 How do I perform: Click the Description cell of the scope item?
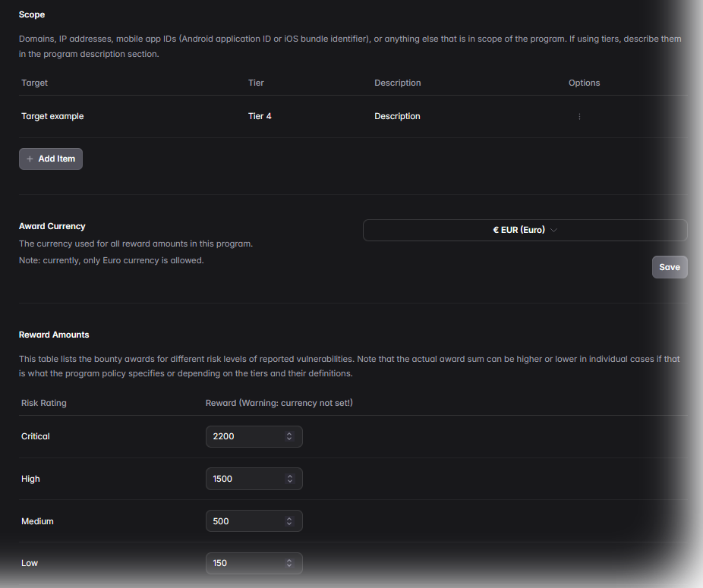click(397, 117)
